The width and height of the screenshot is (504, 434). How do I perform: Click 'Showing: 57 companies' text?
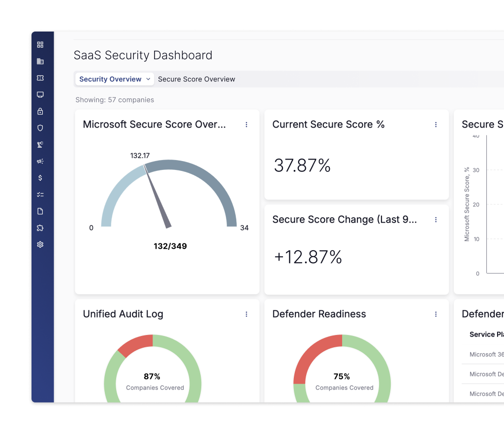tap(115, 100)
